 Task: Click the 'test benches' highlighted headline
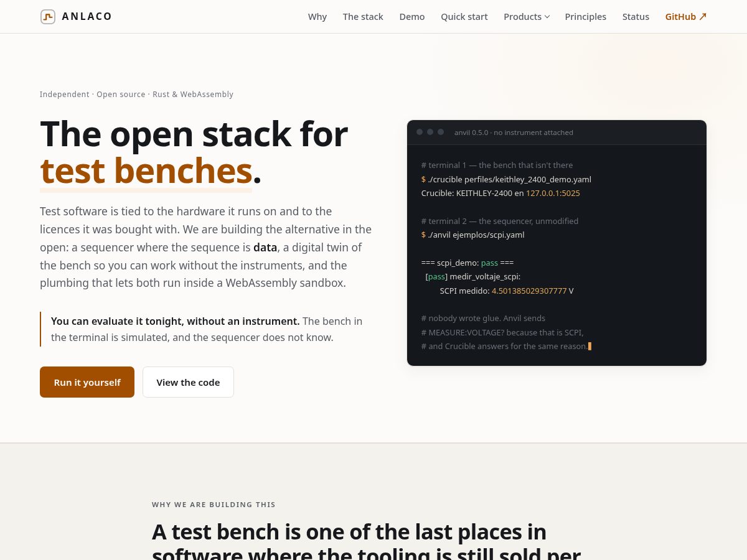pos(146,170)
